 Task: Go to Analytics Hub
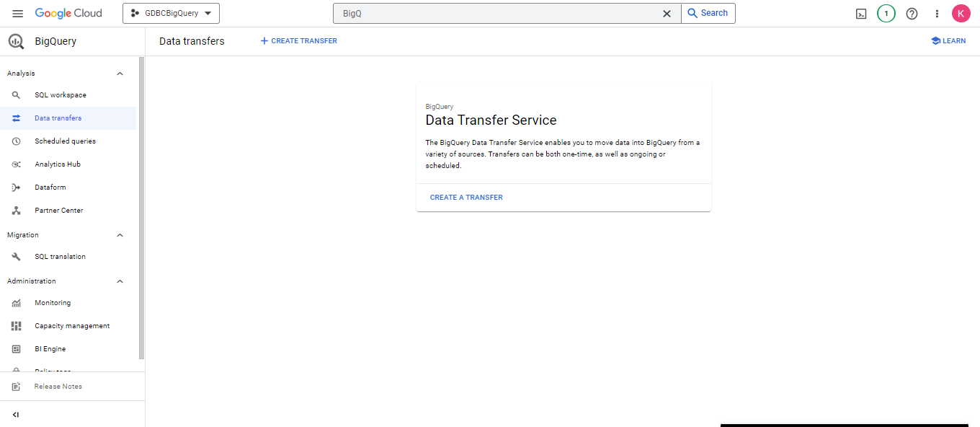coord(58,164)
